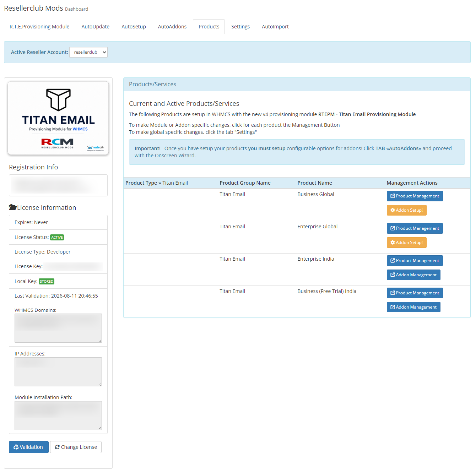Click the gear icon on Business Global Addon Setup
This screenshot has height=473, width=476.
(x=393, y=210)
